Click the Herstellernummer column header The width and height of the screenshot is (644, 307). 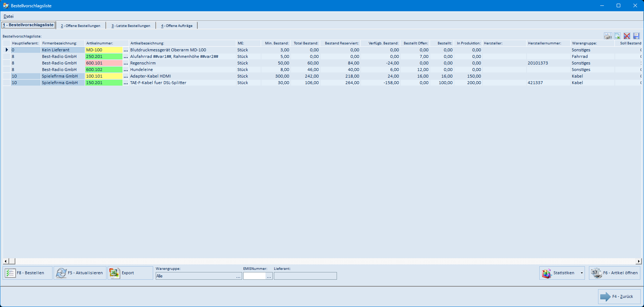click(548, 43)
